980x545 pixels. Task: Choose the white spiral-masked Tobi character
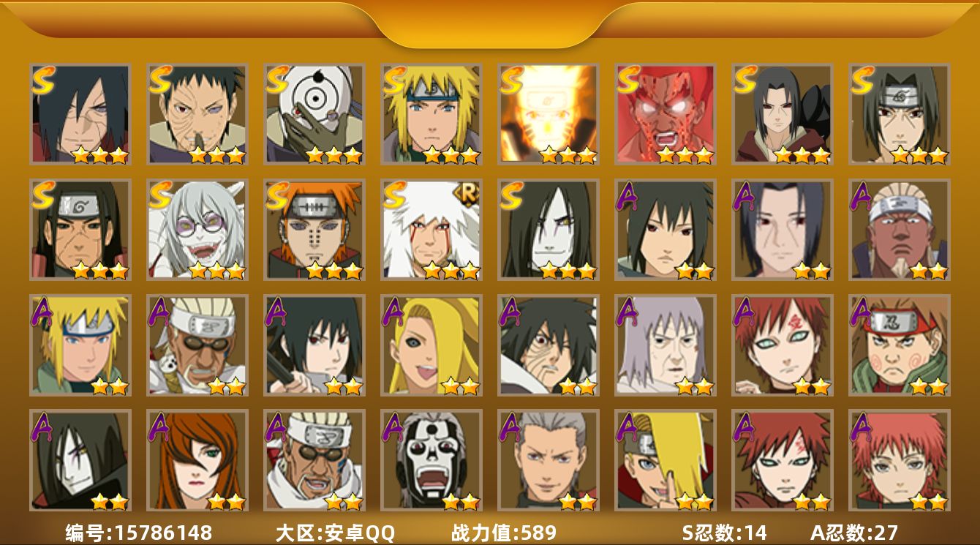314,114
